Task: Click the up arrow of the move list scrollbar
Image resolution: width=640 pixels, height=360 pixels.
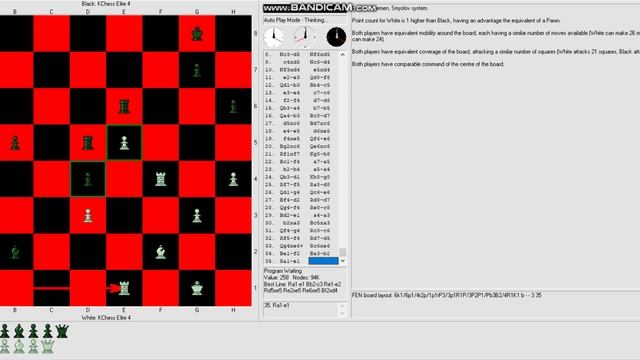Action: click(342, 54)
